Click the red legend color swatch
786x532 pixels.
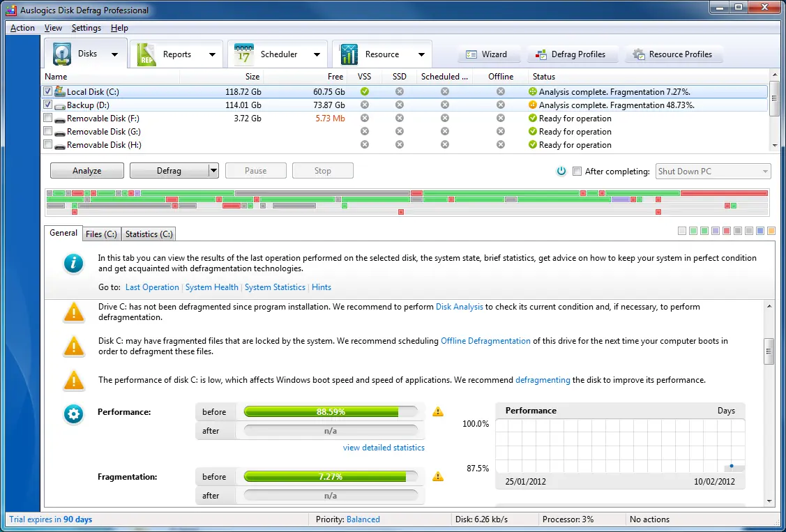[727, 231]
